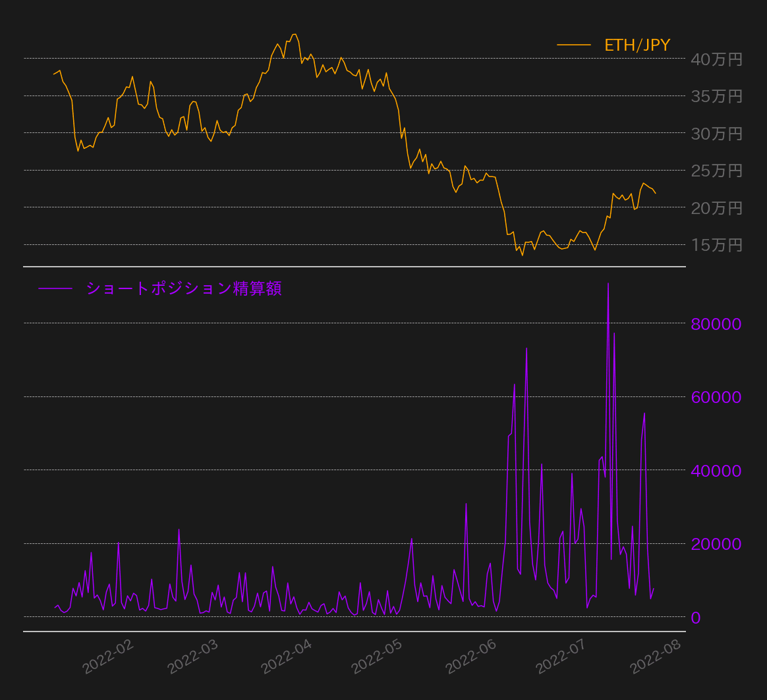767x700 pixels.
Task: Click the 2022-02 date axis label
Action: pos(108,656)
